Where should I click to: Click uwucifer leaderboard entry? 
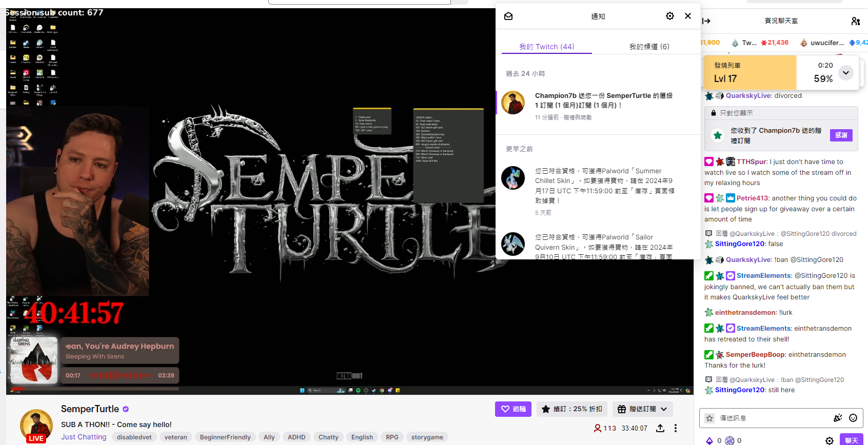point(822,43)
